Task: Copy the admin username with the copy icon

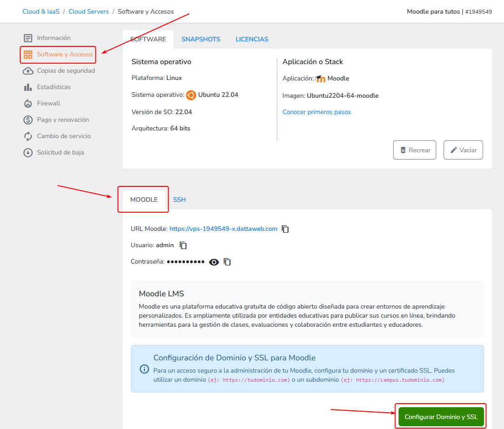Action: [x=183, y=245]
